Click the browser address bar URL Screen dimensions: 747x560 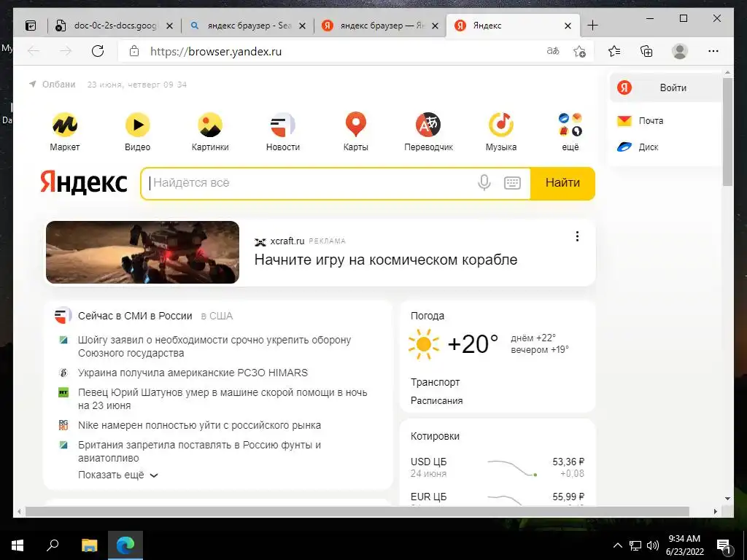click(x=216, y=52)
